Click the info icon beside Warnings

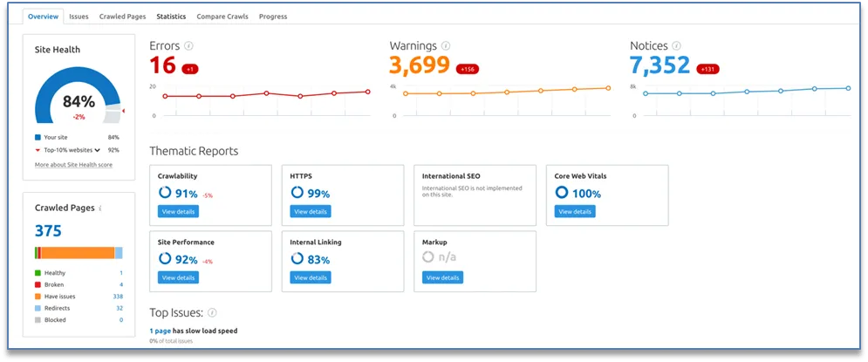tap(446, 46)
